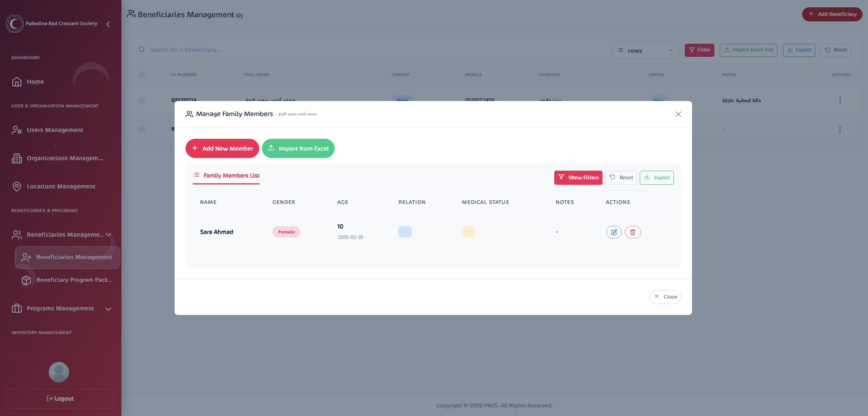Open Organizations Management in the sidebar
The height and width of the screenshot is (416, 868).
click(x=65, y=158)
